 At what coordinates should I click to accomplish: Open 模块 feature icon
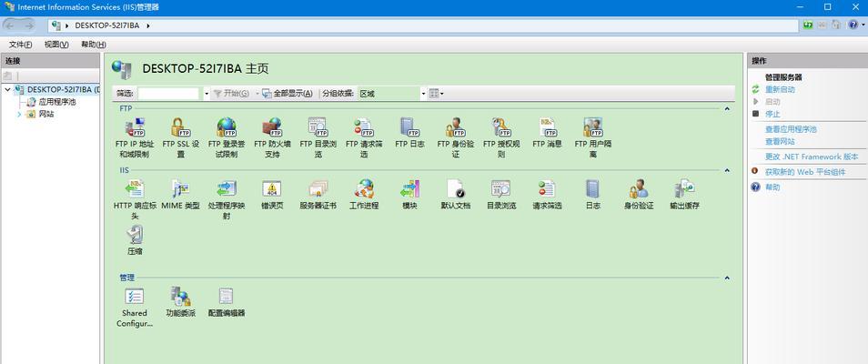(409, 189)
